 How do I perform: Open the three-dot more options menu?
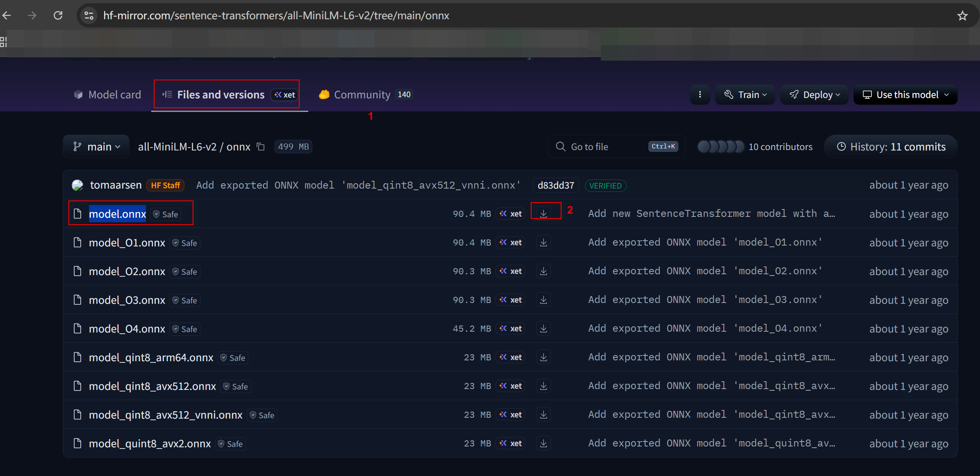point(700,95)
